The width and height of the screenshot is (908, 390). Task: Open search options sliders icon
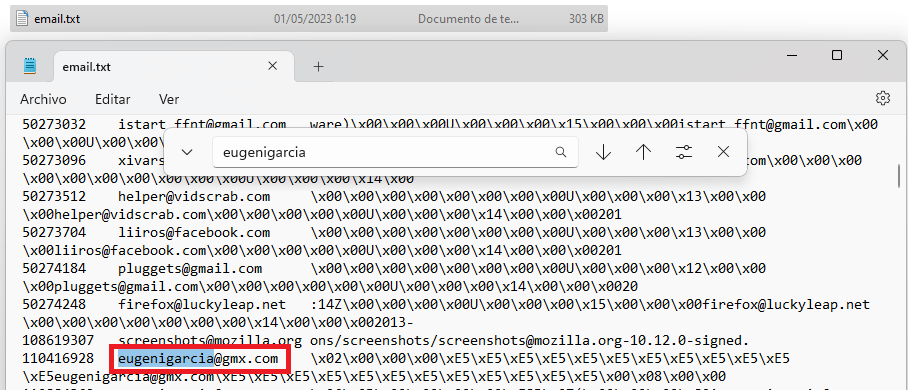684,152
